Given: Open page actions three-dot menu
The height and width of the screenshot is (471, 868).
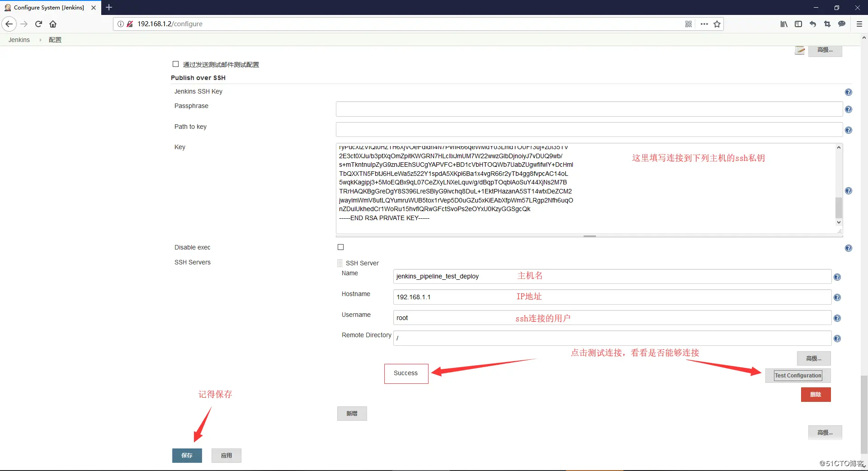Looking at the screenshot, I should [704, 24].
